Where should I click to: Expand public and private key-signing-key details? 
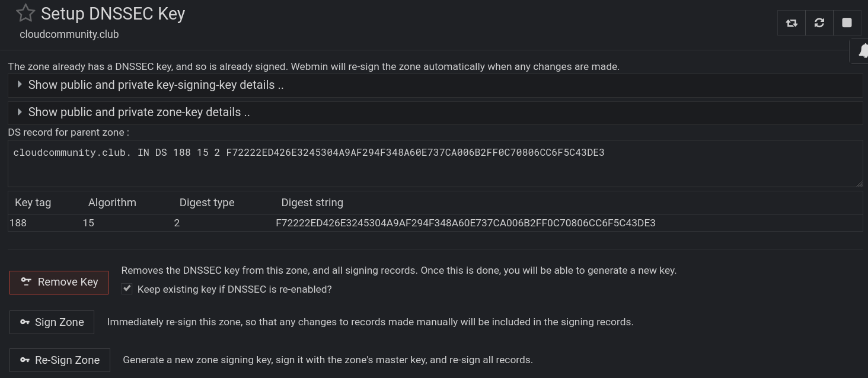coord(156,85)
